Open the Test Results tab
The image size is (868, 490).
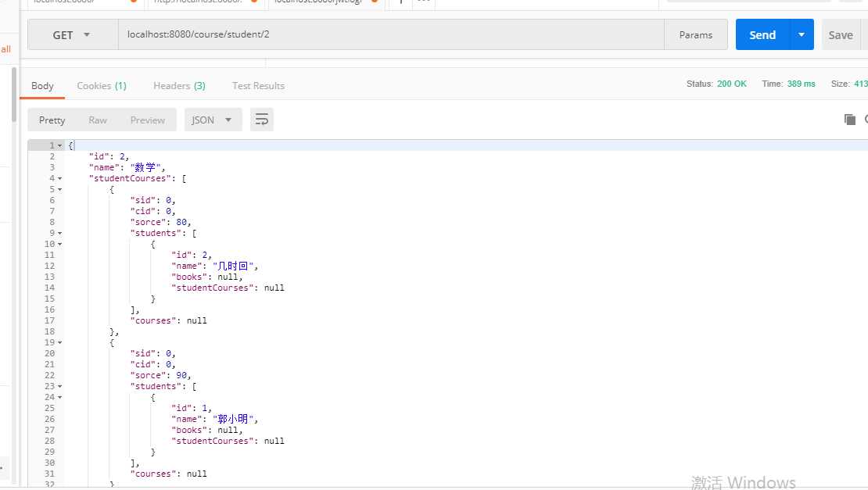pos(258,86)
